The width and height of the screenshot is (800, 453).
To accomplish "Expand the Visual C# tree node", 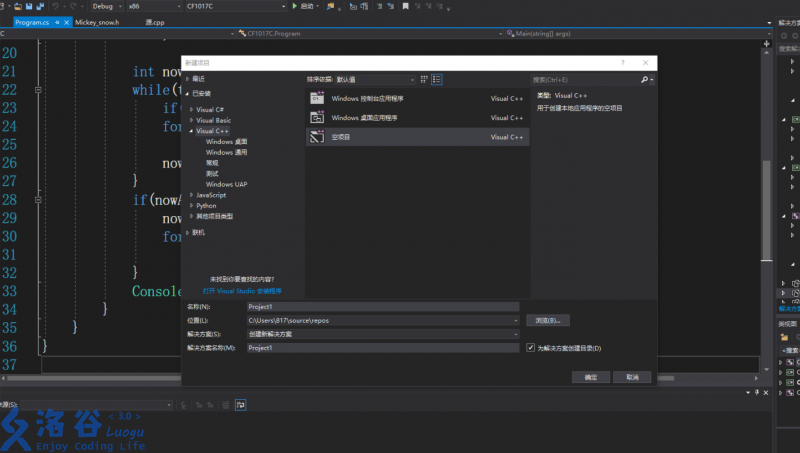I will 191,109.
